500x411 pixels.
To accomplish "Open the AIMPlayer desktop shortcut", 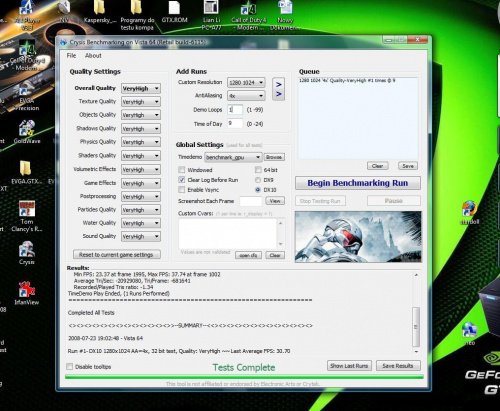I will pos(27,15).
